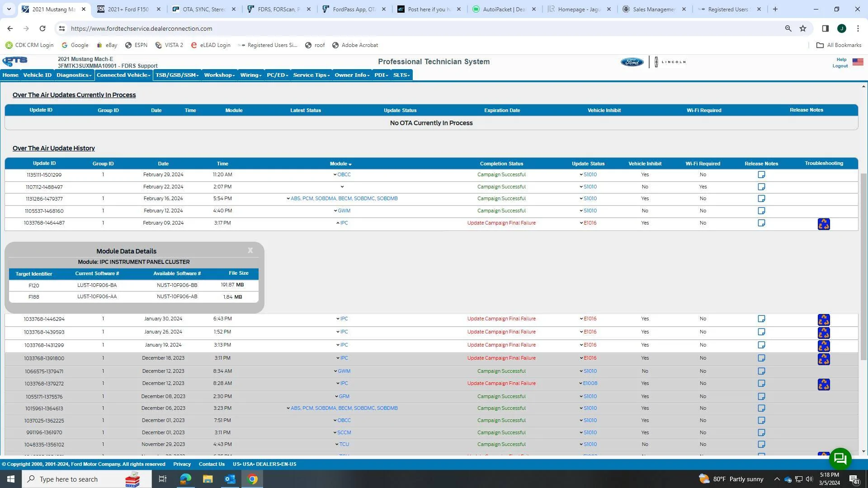Image resolution: width=868 pixels, height=488 pixels.
Task: Open File Explorer from the taskbar
Action: [208, 479]
